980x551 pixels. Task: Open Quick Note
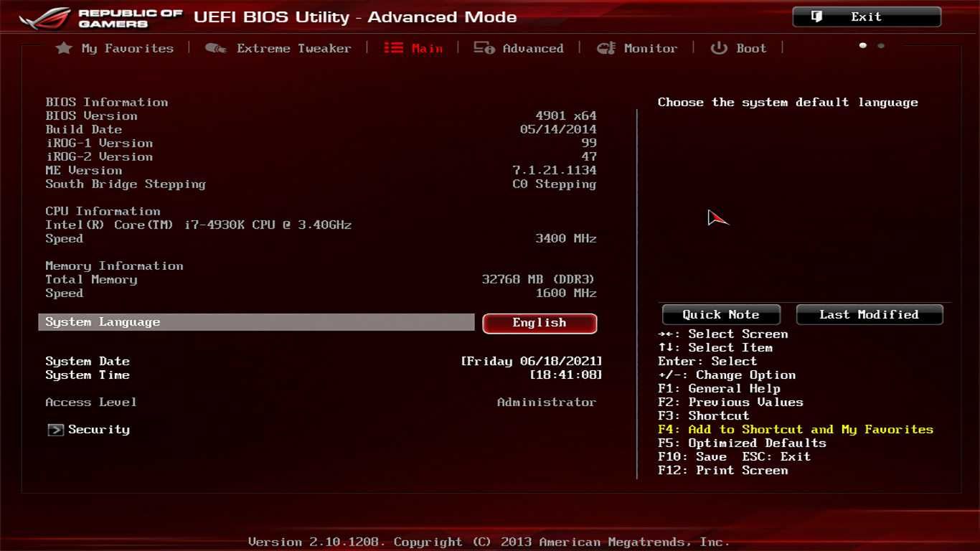click(x=721, y=314)
